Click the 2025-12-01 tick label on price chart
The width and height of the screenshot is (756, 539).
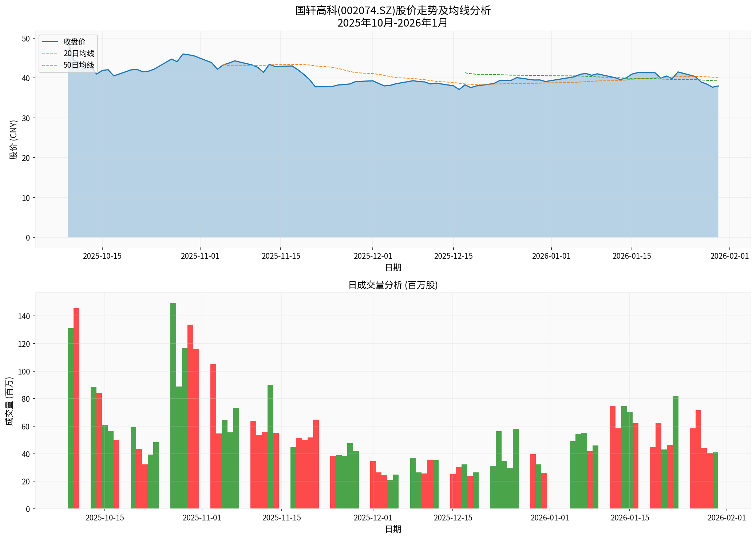click(x=373, y=256)
